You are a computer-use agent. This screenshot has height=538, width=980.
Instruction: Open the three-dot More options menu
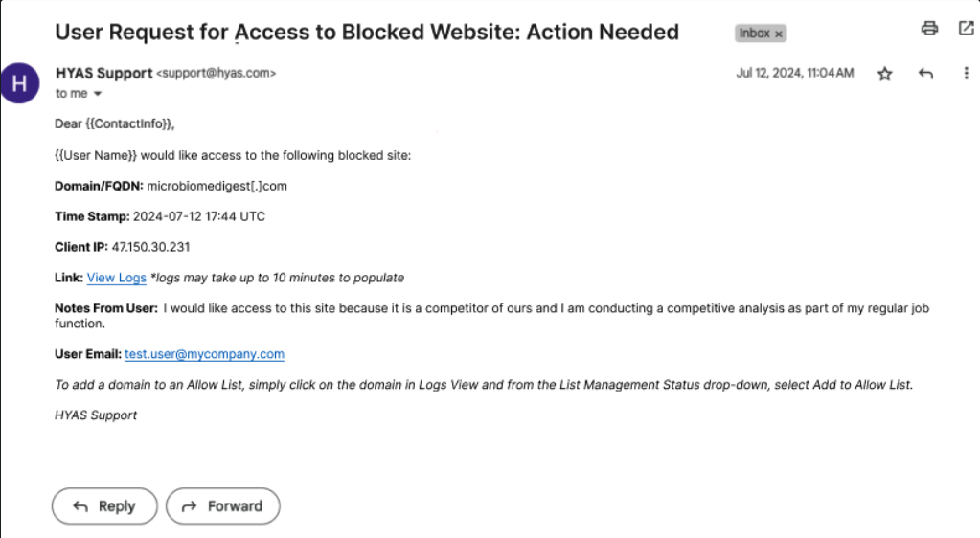point(966,74)
